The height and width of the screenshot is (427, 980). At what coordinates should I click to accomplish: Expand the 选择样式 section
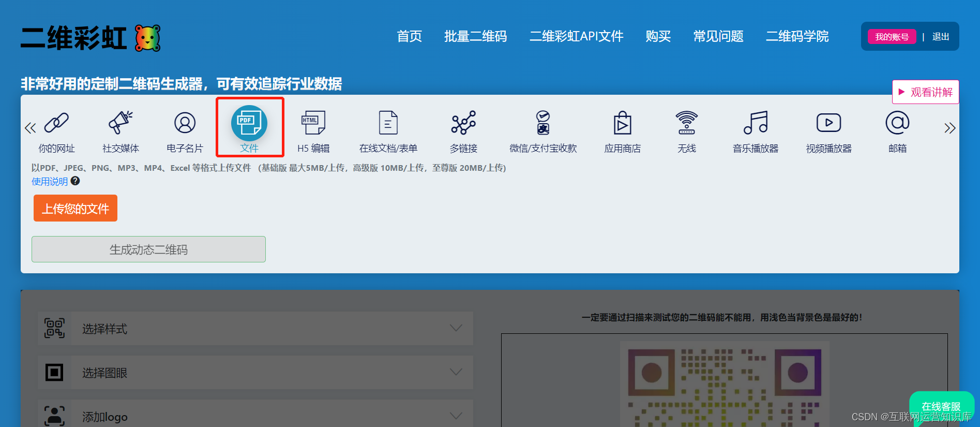255,328
